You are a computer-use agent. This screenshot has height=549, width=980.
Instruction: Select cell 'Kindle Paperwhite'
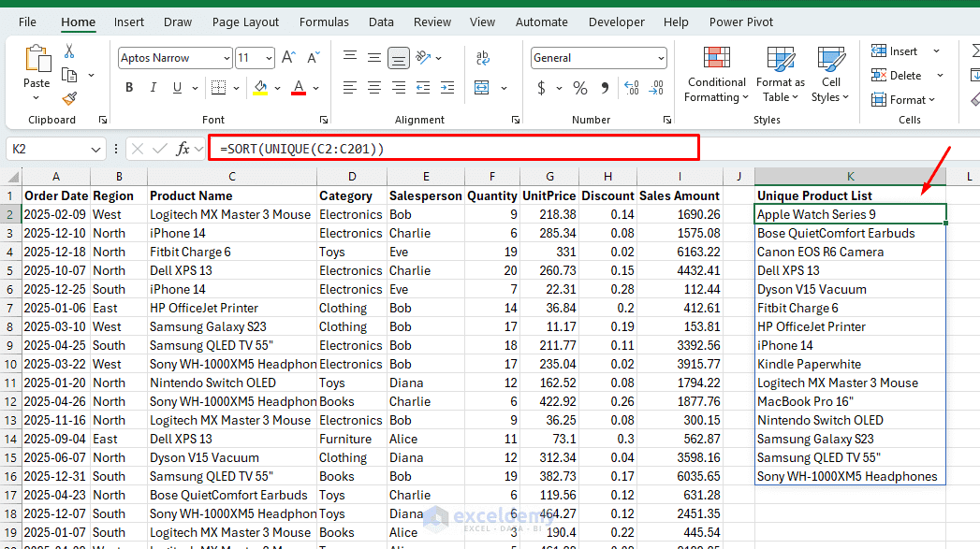click(x=850, y=364)
